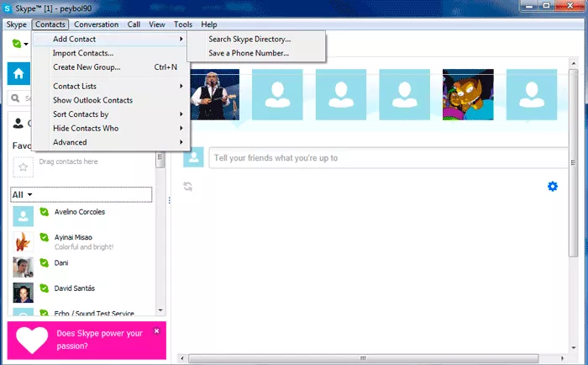
Task: Click the mood message input field
Action: tap(388, 158)
